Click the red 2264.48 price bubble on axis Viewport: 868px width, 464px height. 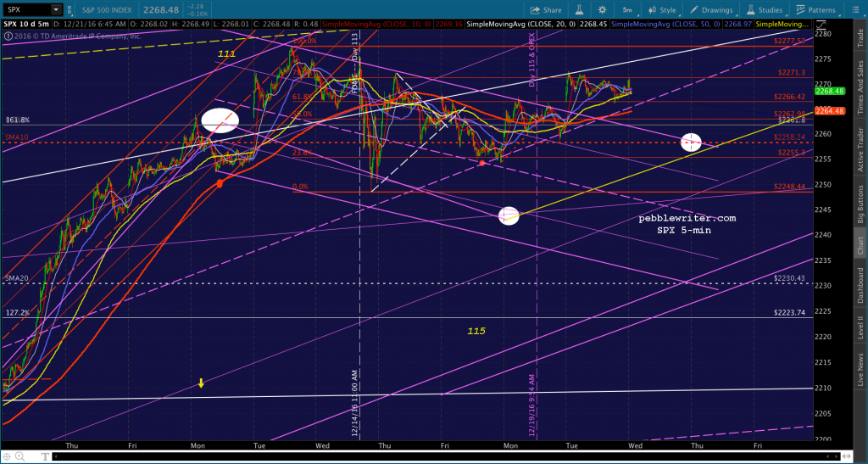pyautogui.click(x=829, y=111)
